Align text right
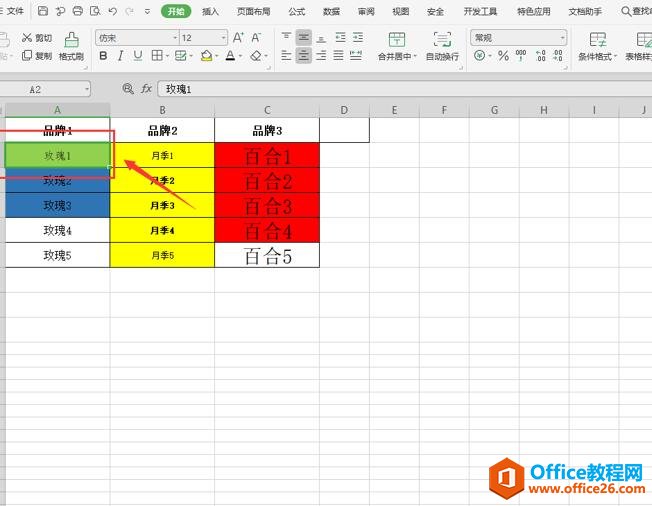Image resolution: width=652 pixels, height=506 pixels. pyautogui.click(x=321, y=55)
